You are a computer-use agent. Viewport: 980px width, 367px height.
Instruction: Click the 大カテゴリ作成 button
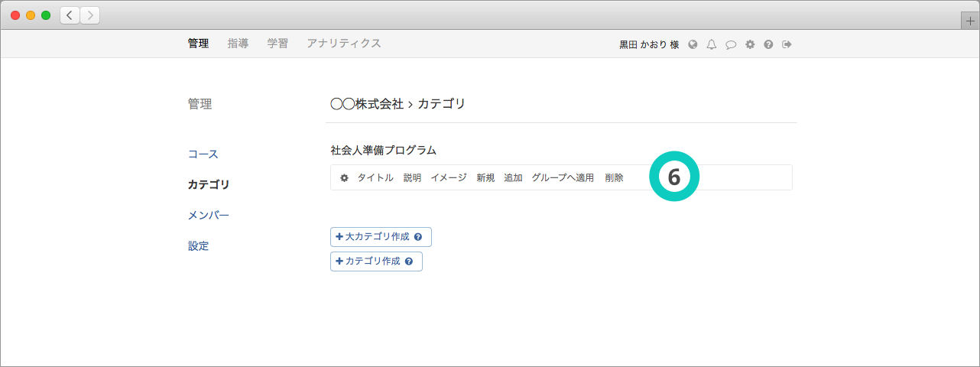click(x=373, y=237)
